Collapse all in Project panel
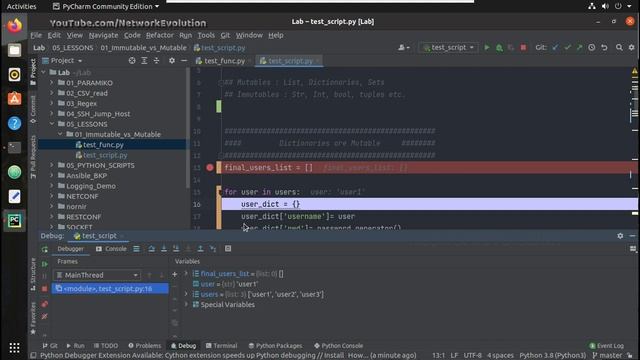The image size is (640, 360). [156, 60]
